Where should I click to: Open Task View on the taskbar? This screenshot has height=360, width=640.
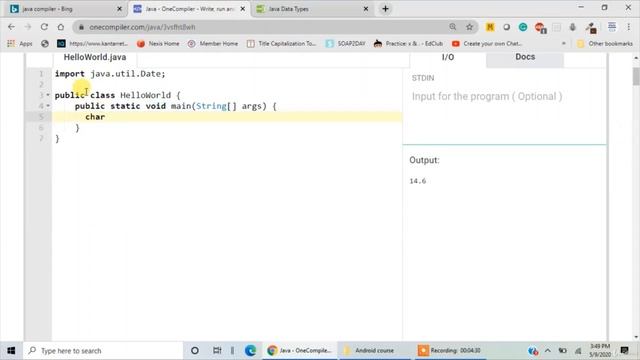click(x=217, y=351)
